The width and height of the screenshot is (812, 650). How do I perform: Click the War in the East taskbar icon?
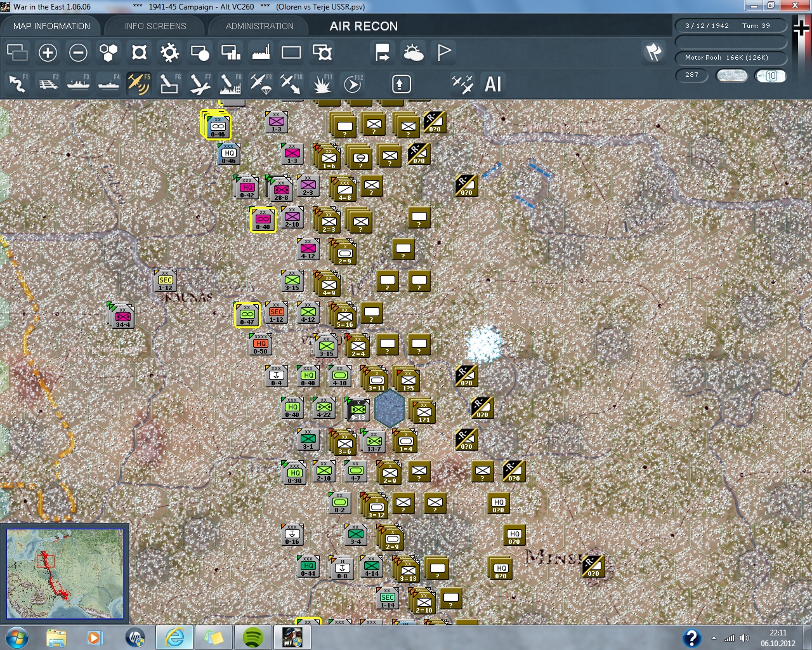coord(292,637)
